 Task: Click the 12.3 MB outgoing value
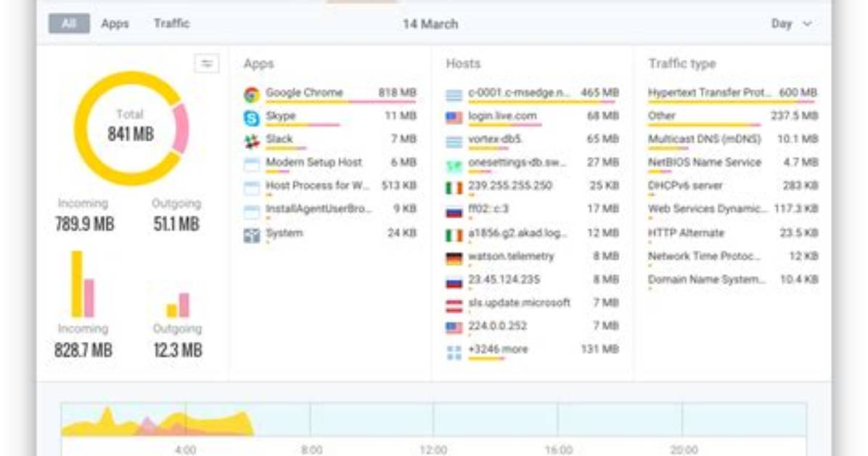pos(178,350)
